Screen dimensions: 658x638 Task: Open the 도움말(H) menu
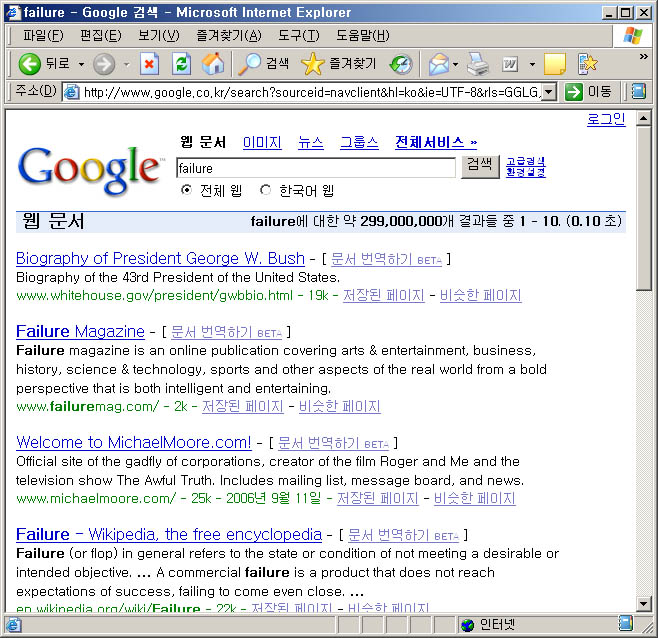pos(363,36)
